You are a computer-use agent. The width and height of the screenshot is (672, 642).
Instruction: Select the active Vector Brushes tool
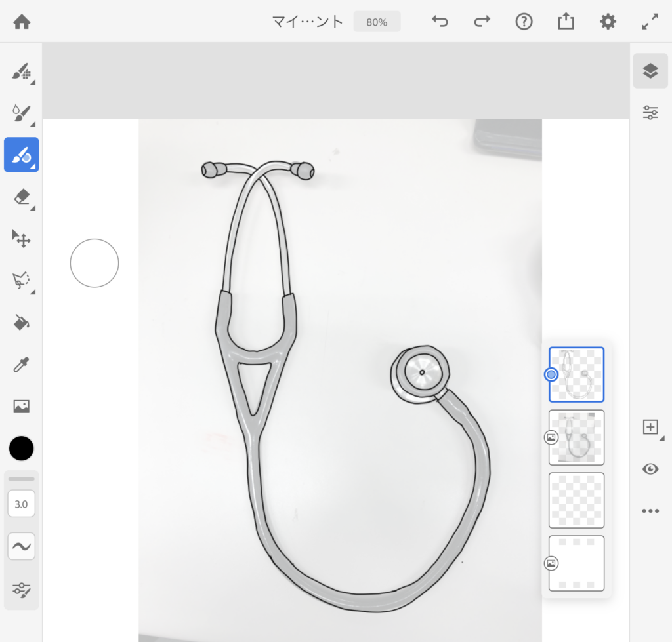(22, 155)
